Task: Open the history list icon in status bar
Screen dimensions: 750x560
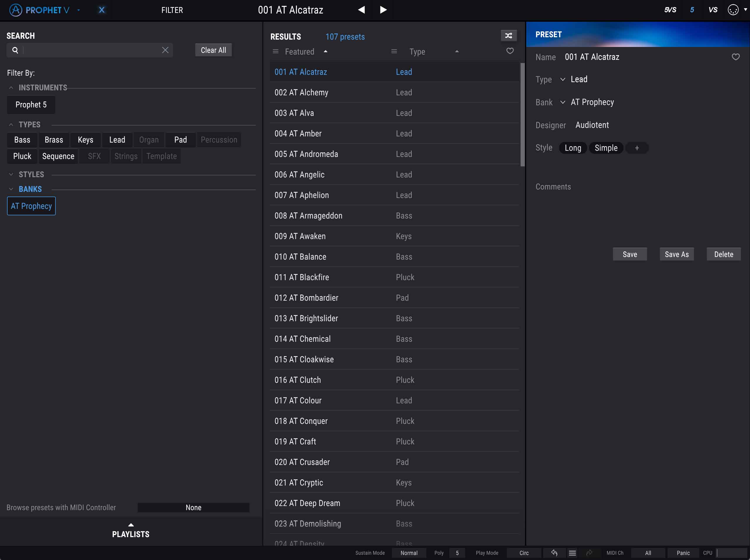Action: pos(573,553)
